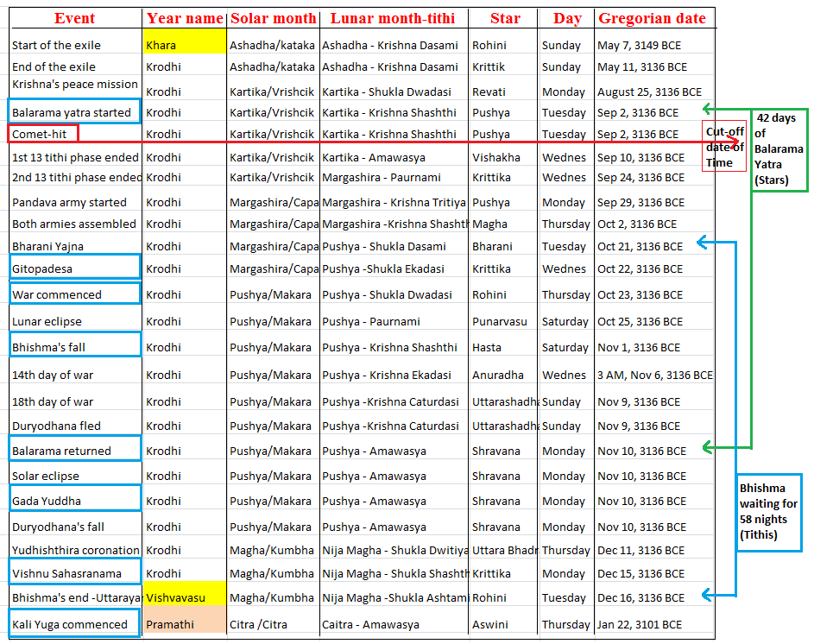Click the 'Event' column header
This screenshot has height=644, width=814.
point(75,18)
